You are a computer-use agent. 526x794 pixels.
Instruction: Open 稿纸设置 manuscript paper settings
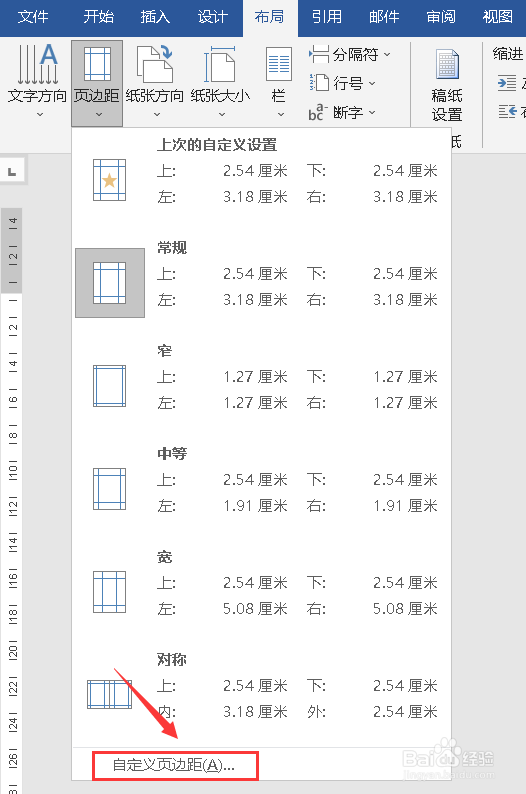(447, 85)
